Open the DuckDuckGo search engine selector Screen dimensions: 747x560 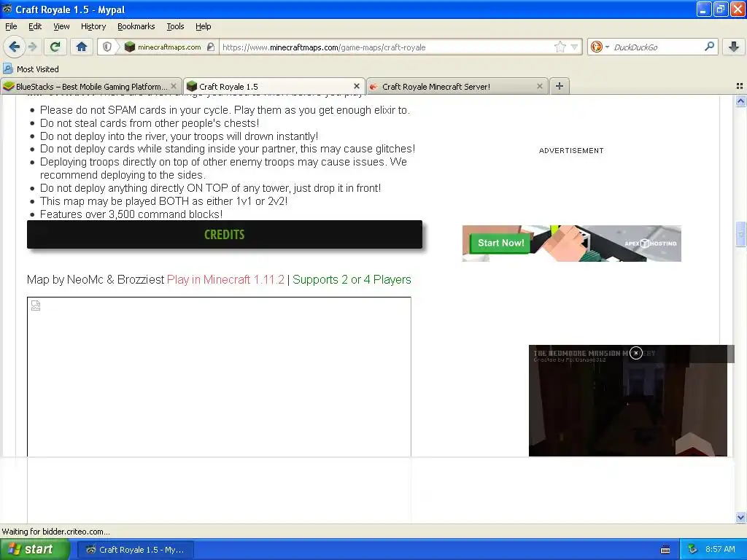[600, 47]
